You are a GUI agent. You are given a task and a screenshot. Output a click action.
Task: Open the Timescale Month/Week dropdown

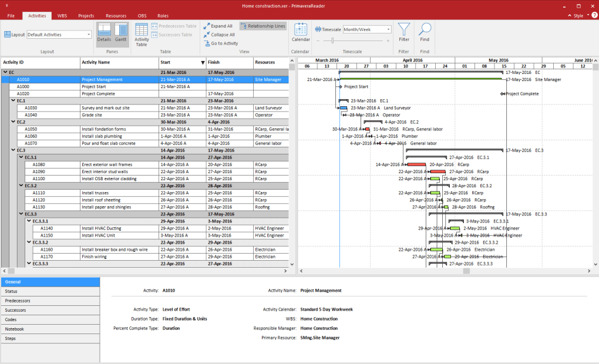click(x=367, y=29)
